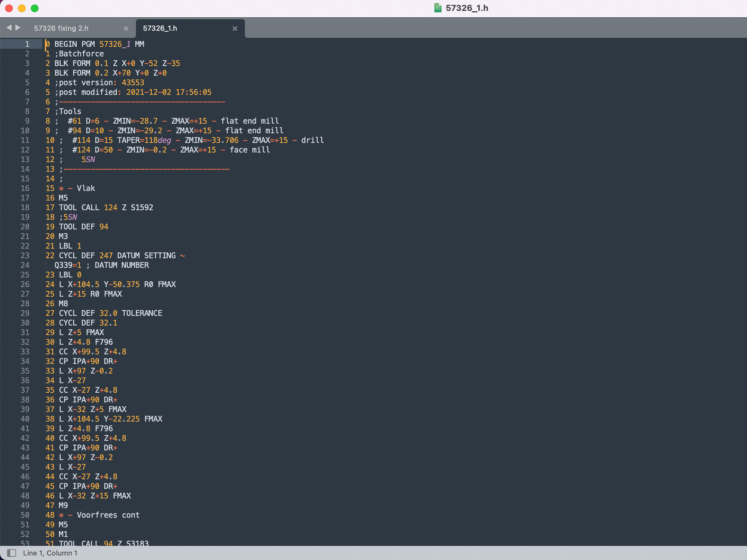Click the file icon in title bar

[438, 8]
